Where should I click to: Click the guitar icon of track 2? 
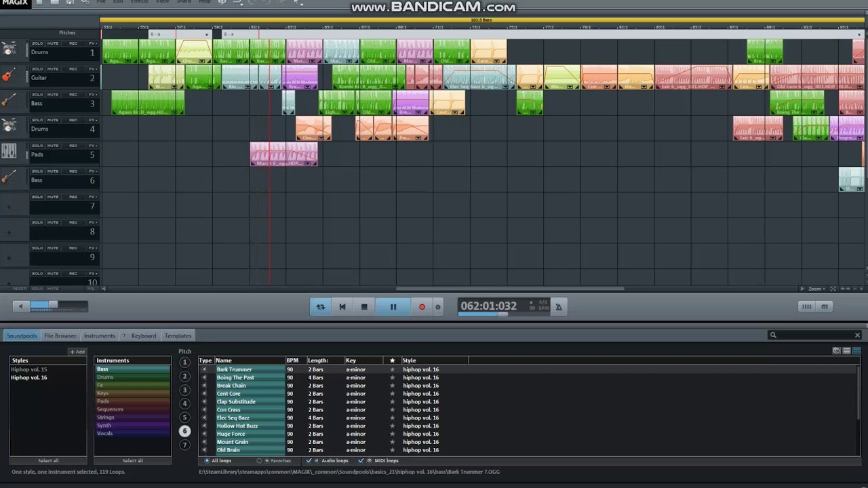pos(9,75)
